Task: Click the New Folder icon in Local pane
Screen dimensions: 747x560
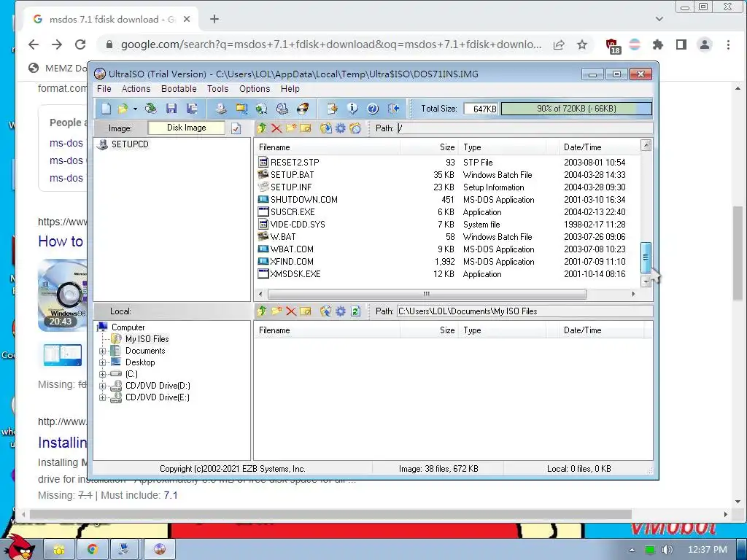Action: tap(276, 311)
